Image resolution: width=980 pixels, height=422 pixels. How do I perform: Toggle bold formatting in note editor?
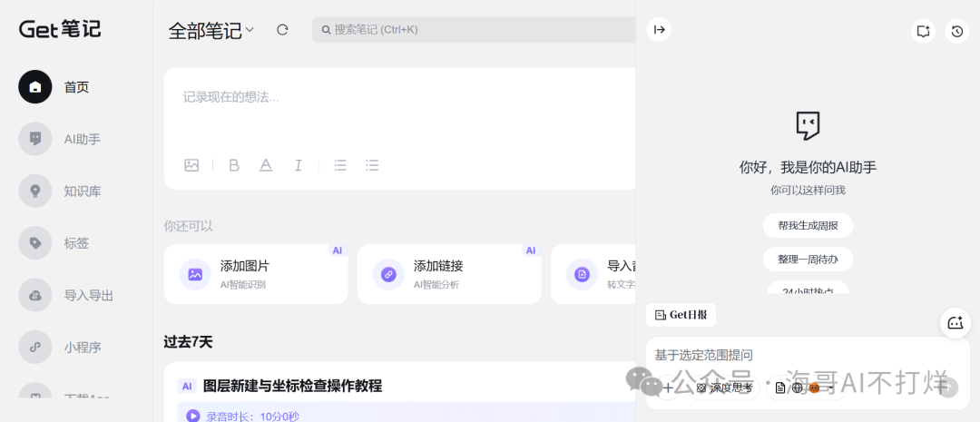234,165
